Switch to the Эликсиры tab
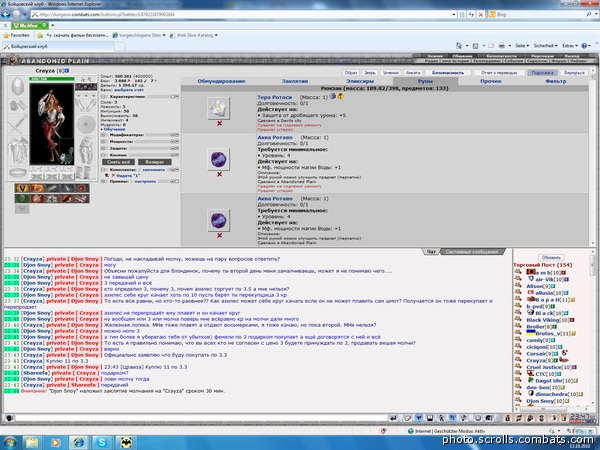The width and height of the screenshot is (600, 450). coord(360,81)
